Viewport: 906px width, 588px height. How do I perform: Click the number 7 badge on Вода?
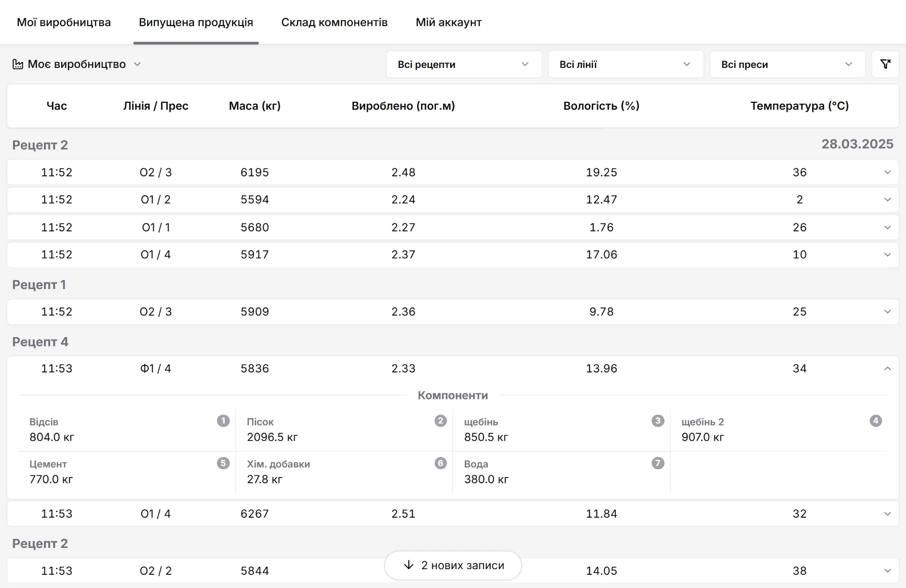(x=658, y=463)
